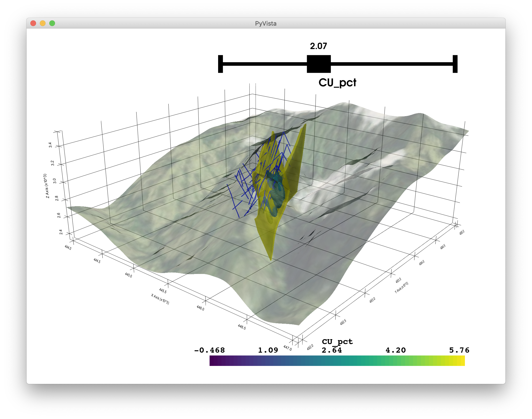The height and width of the screenshot is (419, 532).
Task: Click the green window zoom button
Action: coord(52,23)
